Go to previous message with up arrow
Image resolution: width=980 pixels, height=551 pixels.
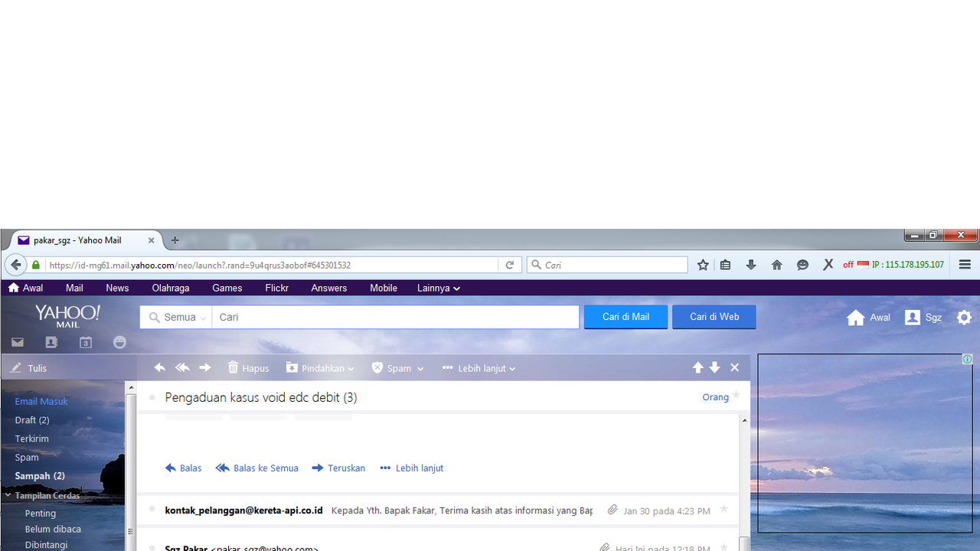[697, 368]
